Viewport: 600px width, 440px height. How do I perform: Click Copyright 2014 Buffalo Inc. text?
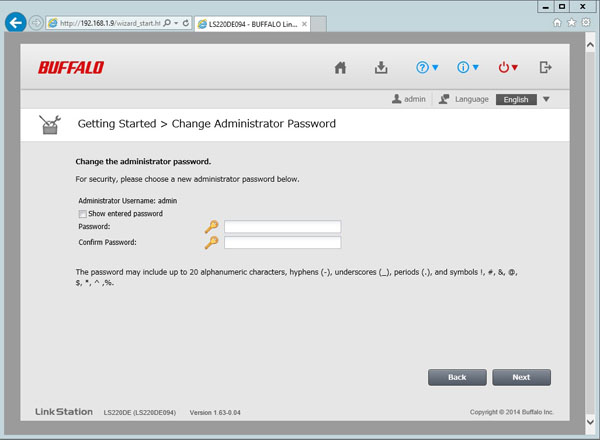pos(512,412)
